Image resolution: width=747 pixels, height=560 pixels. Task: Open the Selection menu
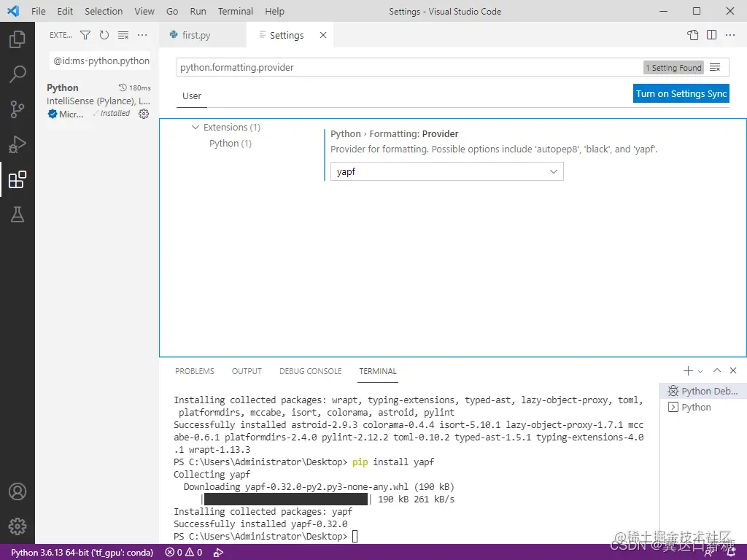point(104,11)
